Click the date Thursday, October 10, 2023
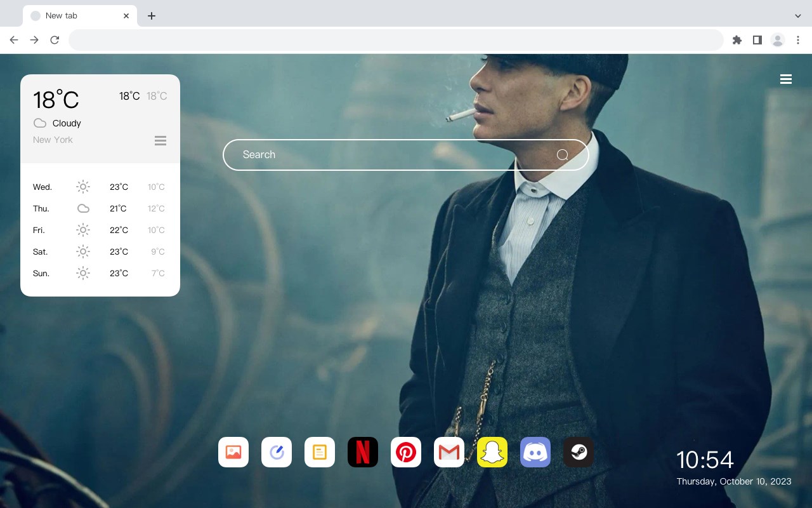 [734, 481]
